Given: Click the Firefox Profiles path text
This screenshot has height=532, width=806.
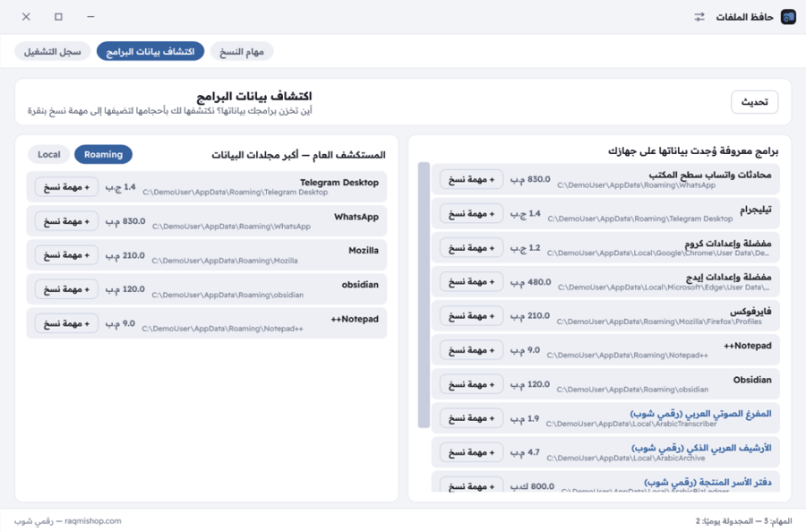Looking at the screenshot, I should pyautogui.click(x=659, y=322).
